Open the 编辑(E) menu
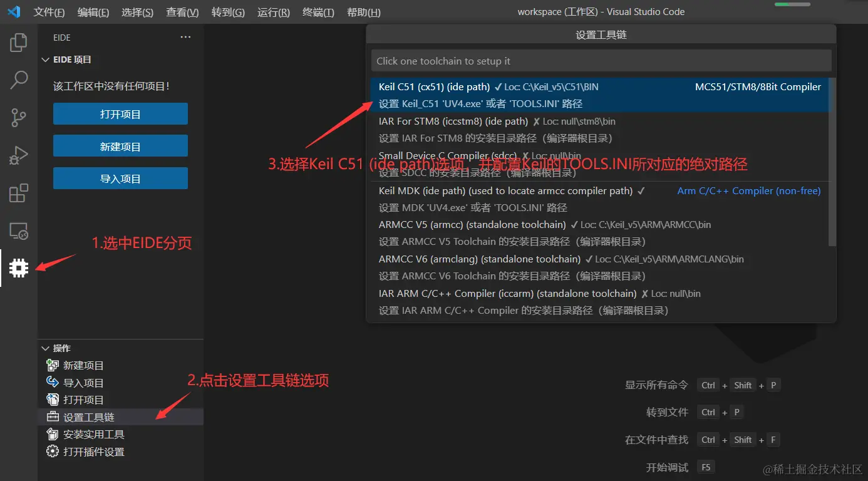 [x=93, y=13]
